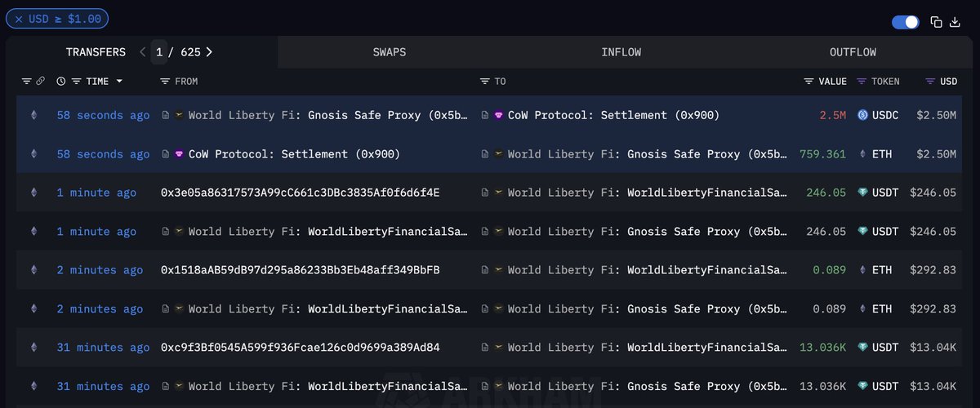Open the OUTFLOW tab

click(853, 51)
